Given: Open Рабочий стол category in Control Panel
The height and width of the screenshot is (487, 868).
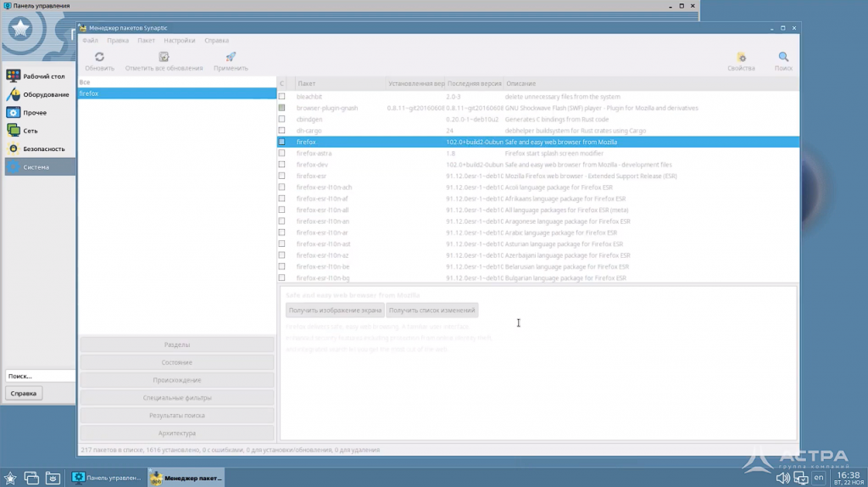Looking at the screenshot, I should [x=40, y=76].
